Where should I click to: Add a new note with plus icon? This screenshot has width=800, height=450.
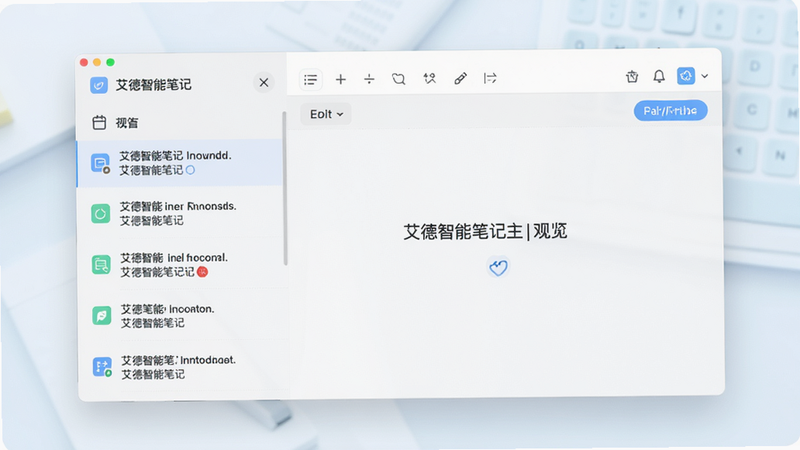tap(340, 79)
